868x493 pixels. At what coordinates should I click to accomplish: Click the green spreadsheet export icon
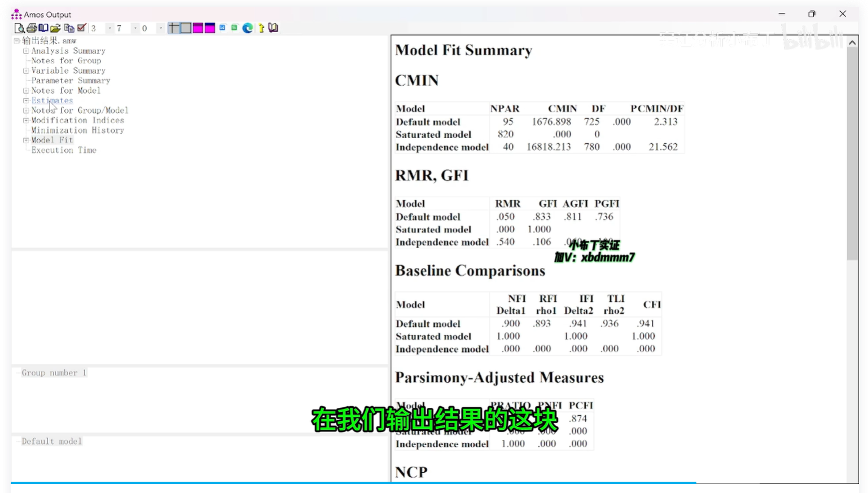click(234, 28)
